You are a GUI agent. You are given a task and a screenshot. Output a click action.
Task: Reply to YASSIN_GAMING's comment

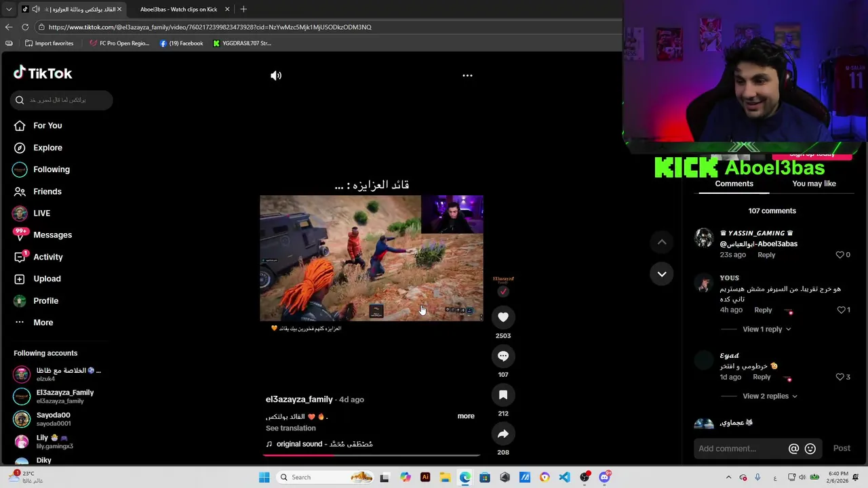(x=766, y=255)
